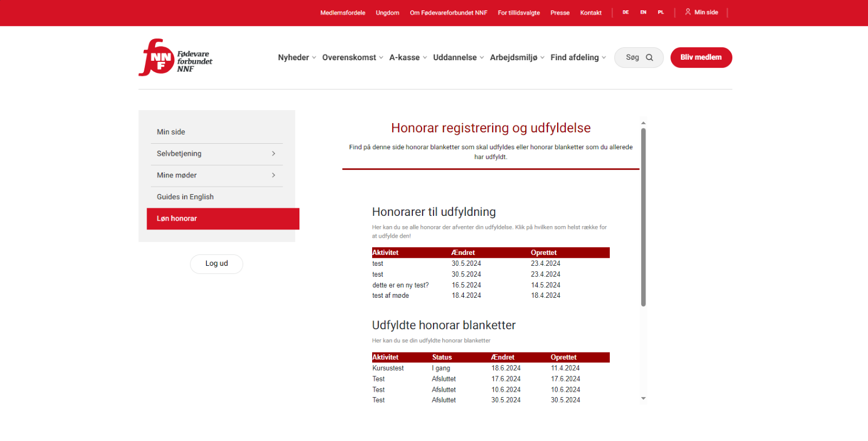Viewport: 868px width, 441px height.
Task: Switch language to EN
Action: click(643, 12)
